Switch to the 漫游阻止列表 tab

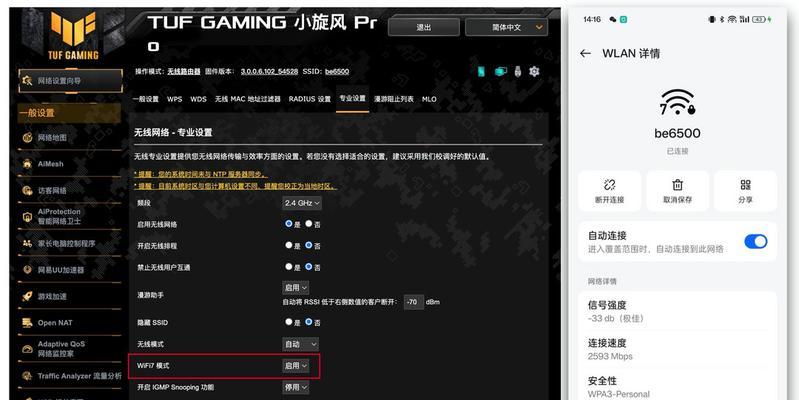pos(394,99)
